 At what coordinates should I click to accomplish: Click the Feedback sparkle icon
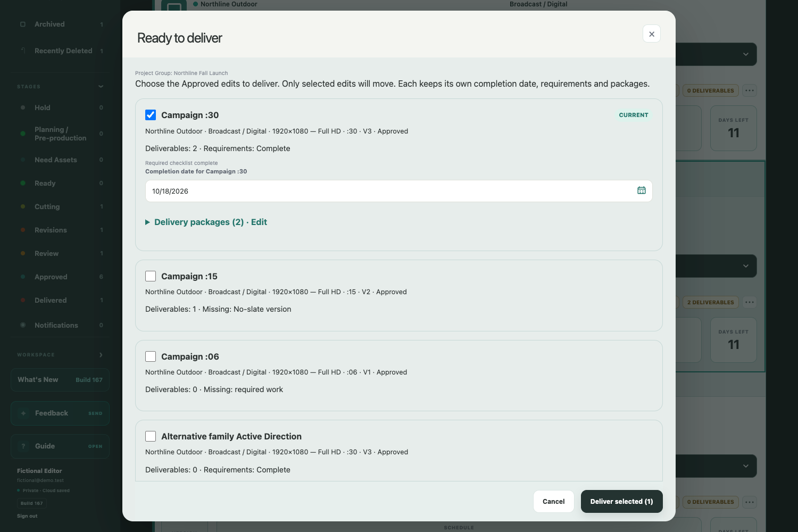point(23,413)
